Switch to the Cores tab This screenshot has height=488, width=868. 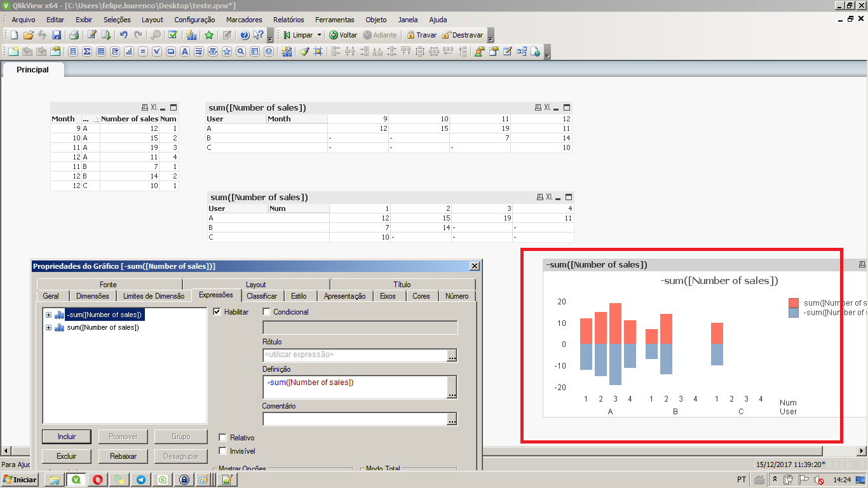click(421, 296)
